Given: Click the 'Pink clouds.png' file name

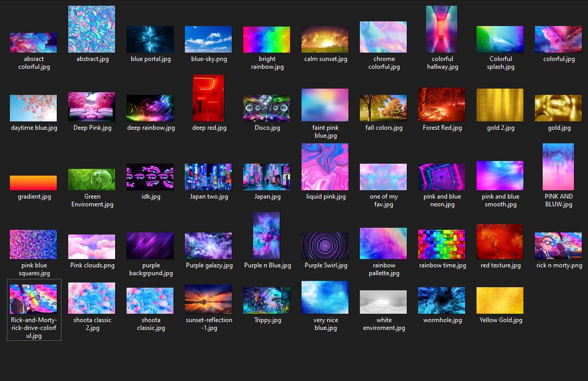Looking at the screenshot, I should coord(92,265).
